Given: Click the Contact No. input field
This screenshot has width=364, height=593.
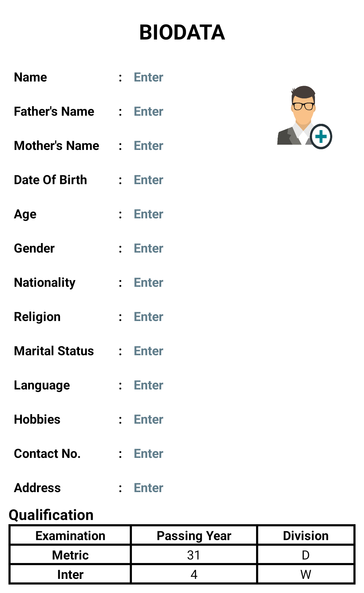Looking at the screenshot, I should tap(148, 454).
